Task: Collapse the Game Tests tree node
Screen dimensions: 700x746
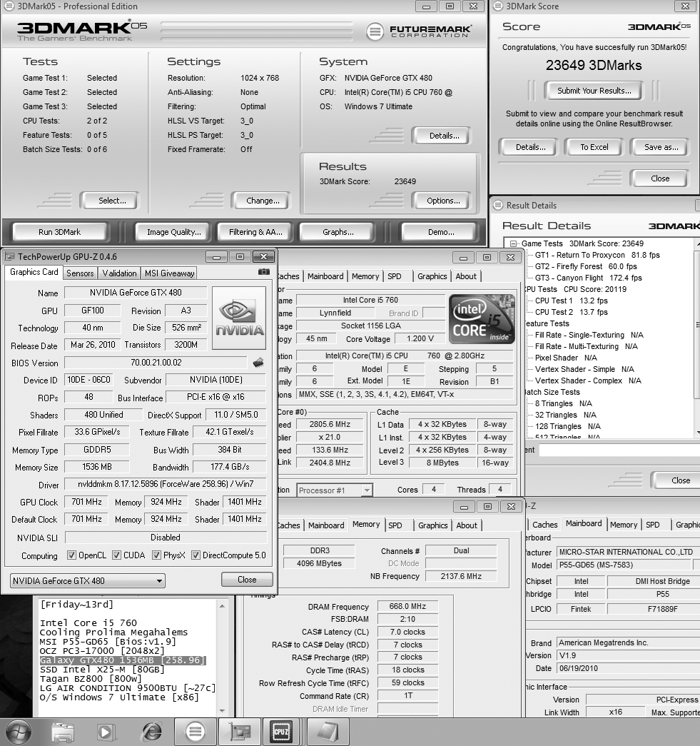Action: click(513, 243)
